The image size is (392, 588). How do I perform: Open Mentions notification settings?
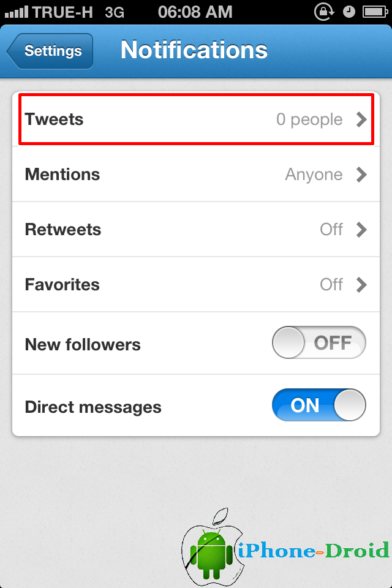coord(196,175)
